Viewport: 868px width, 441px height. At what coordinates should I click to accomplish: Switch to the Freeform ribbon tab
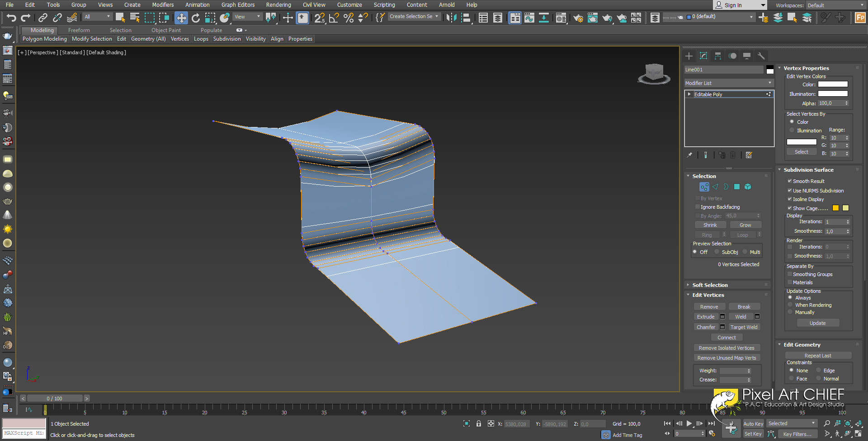click(x=79, y=30)
